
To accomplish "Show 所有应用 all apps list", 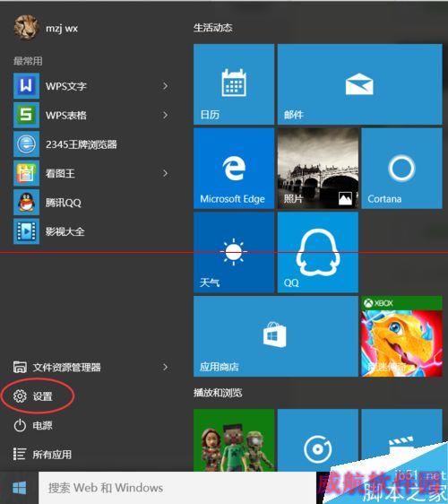I will pyautogui.click(x=42, y=454).
